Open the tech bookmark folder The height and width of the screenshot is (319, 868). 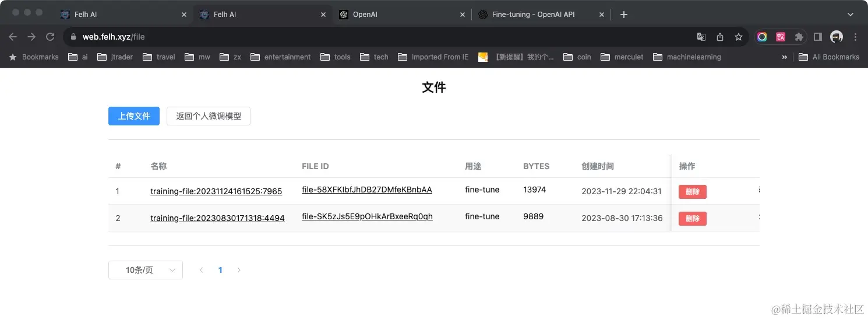point(375,57)
